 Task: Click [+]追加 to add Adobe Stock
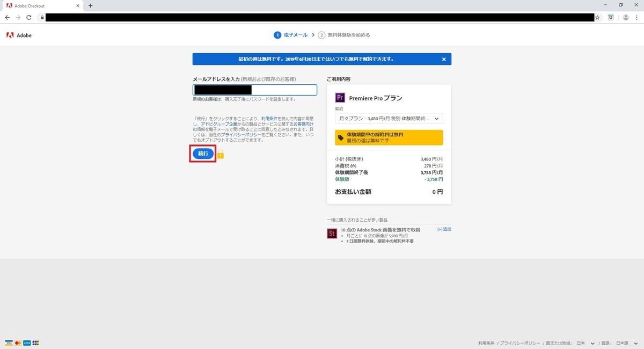(x=444, y=229)
